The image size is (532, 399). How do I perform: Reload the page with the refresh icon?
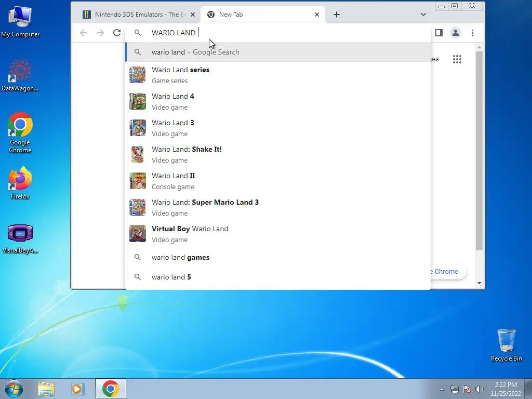pyautogui.click(x=117, y=33)
